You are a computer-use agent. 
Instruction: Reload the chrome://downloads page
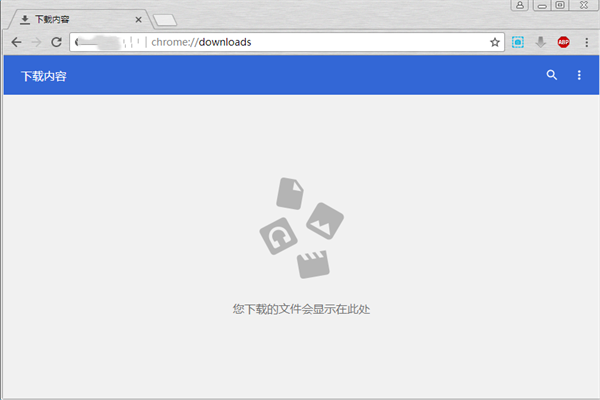[x=57, y=42]
